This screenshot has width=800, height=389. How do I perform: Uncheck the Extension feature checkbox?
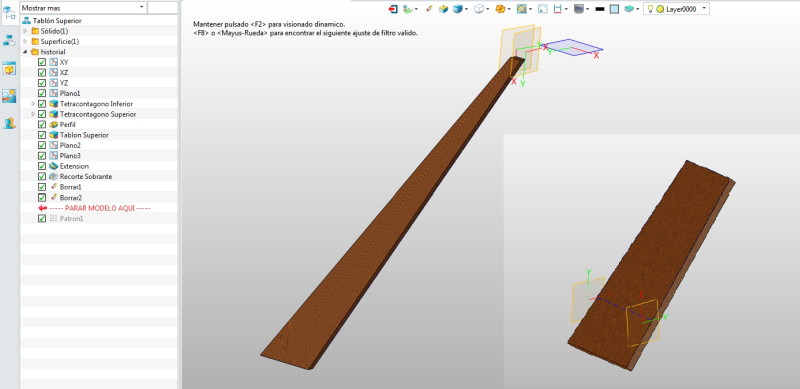click(42, 166)
